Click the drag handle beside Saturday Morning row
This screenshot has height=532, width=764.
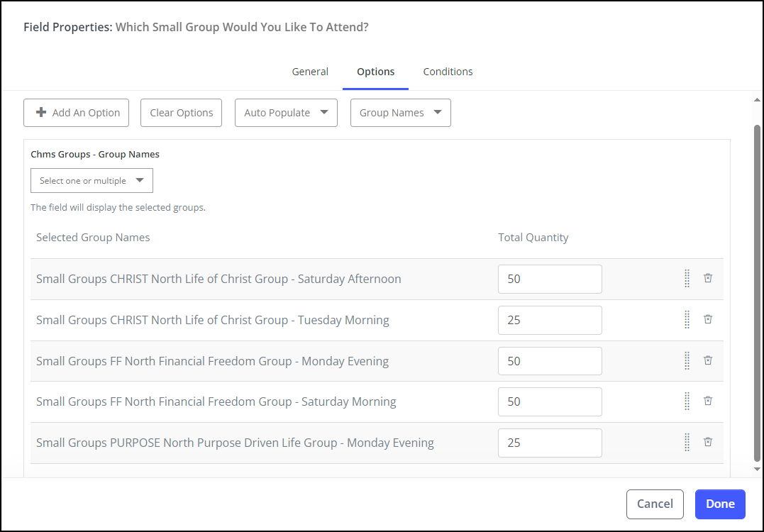[687, 401]
